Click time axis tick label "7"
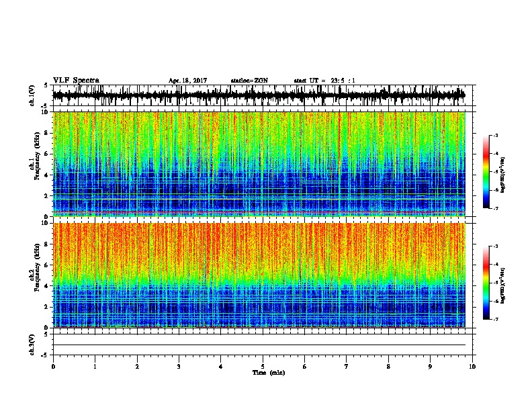 click(x=347, y=367)
